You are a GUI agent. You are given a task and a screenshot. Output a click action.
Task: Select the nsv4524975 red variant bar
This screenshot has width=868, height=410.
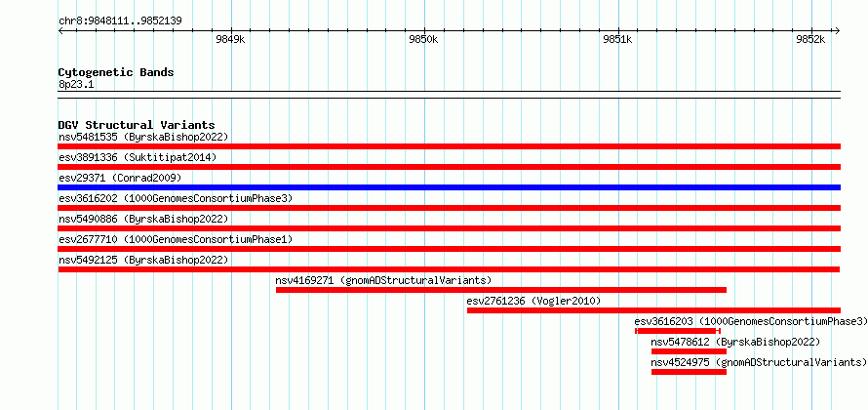[689, 372]
